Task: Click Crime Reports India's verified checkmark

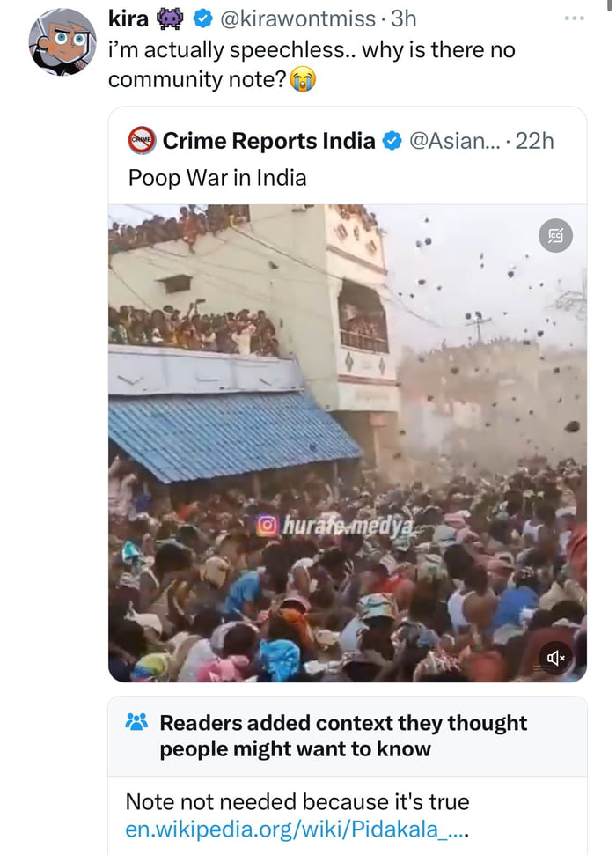Action: [x=393, y=141]
